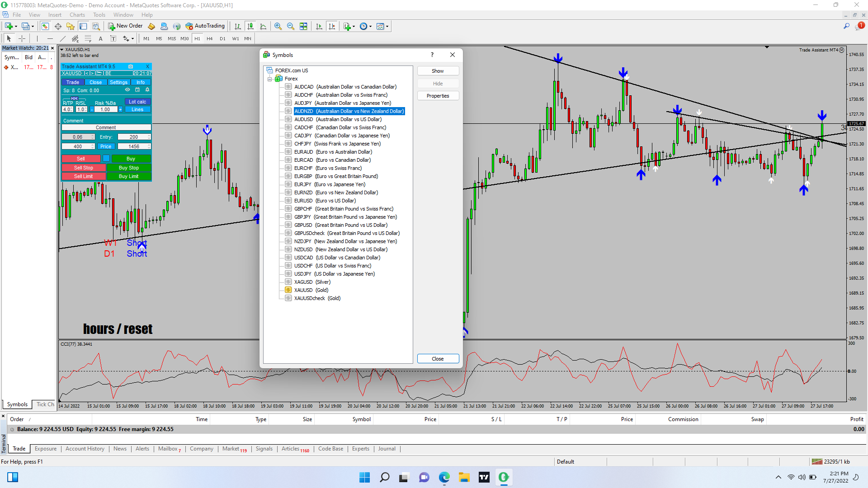Open the Tile Windows icon in toolbar
Viewport: 868px width, 488px height.
(x=303, y=26)
